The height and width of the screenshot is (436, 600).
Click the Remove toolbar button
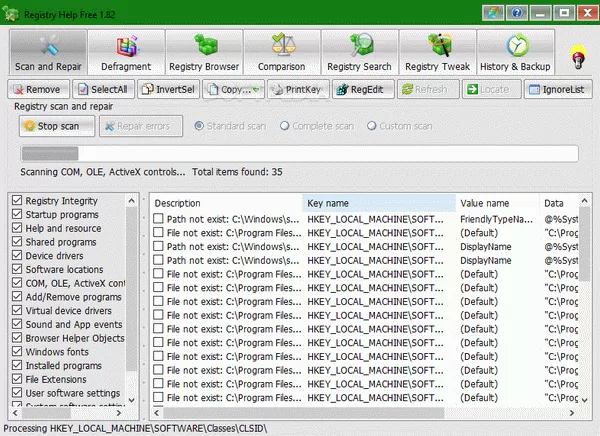tap(39, 89)
